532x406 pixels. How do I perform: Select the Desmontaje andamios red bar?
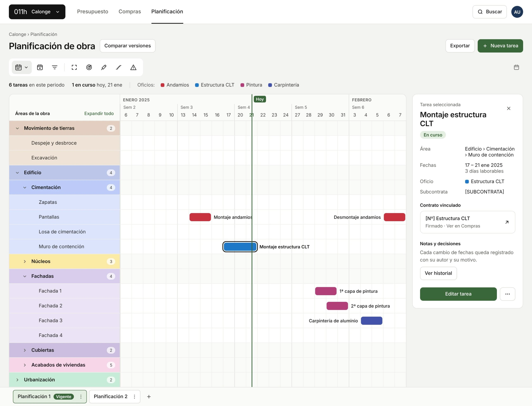click(394, 217)
